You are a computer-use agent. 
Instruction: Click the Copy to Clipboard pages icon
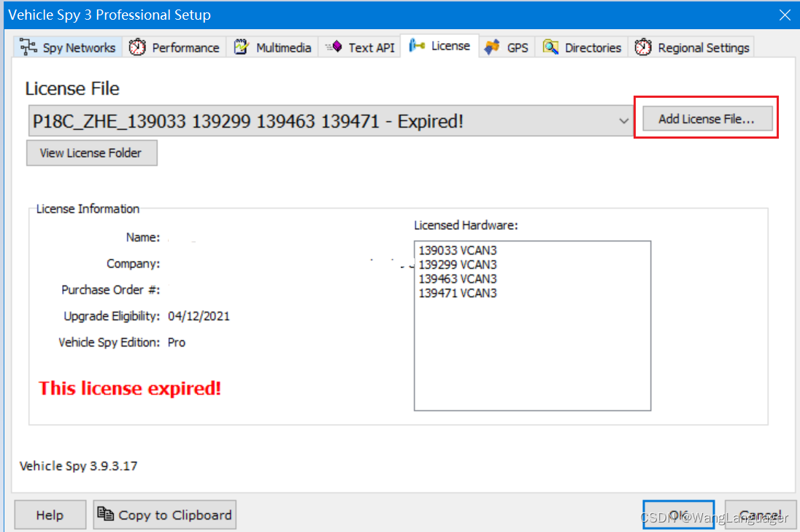(x=106, y=514)
